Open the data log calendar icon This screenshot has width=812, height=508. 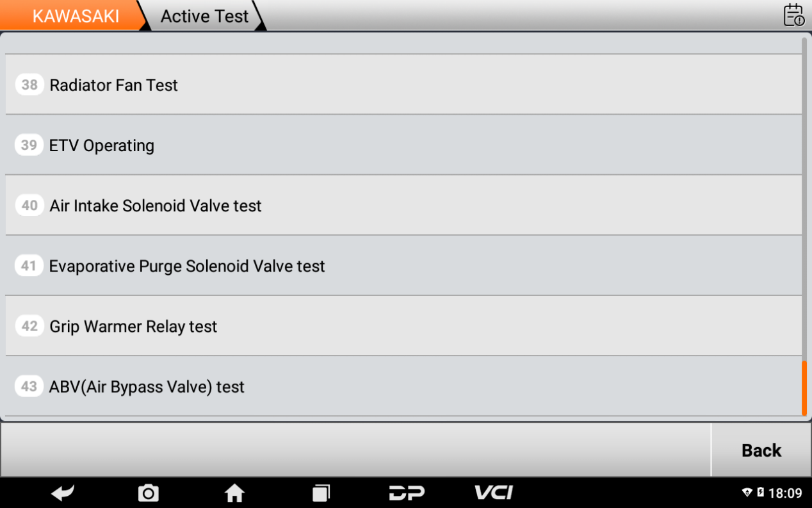(x=794, y=15)
